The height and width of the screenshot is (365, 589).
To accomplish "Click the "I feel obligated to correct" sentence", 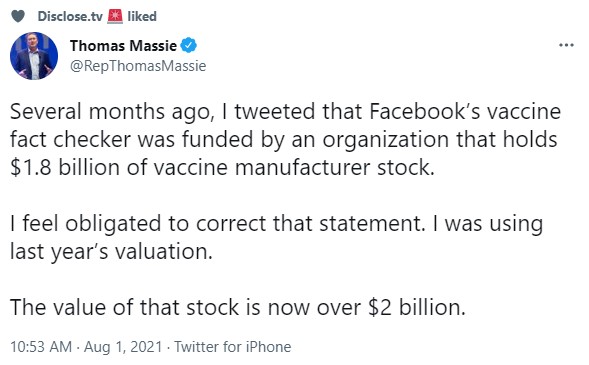I will click(x=218, y=224).
